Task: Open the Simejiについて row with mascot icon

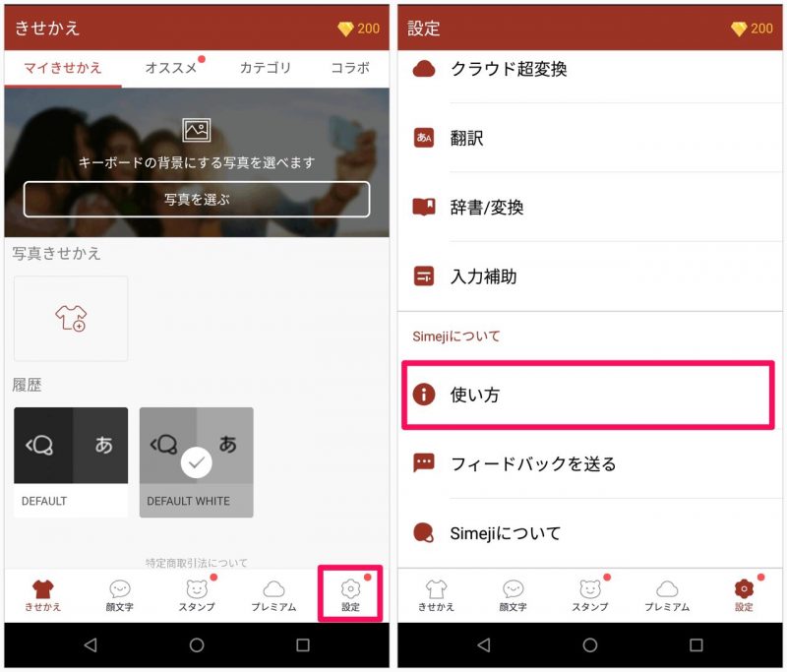Action: click(590, 533)
